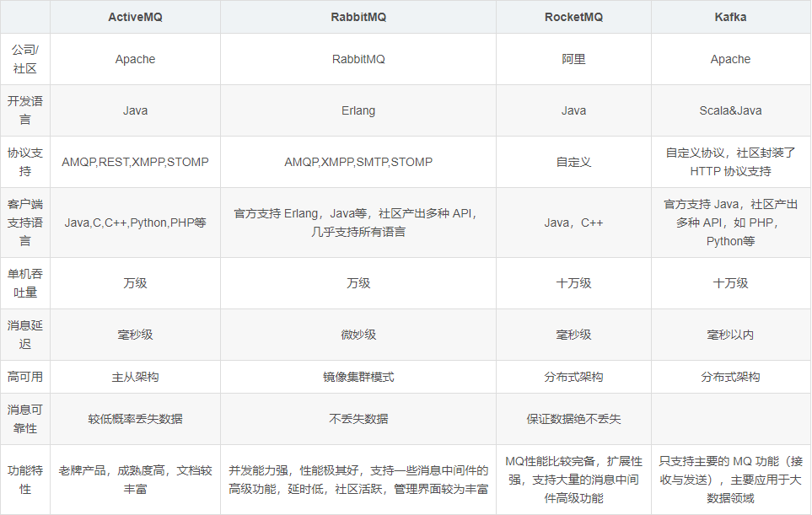The image size is (812, 515).
Task: Select the 消息延迟 row label
Action: coord(24,335)
